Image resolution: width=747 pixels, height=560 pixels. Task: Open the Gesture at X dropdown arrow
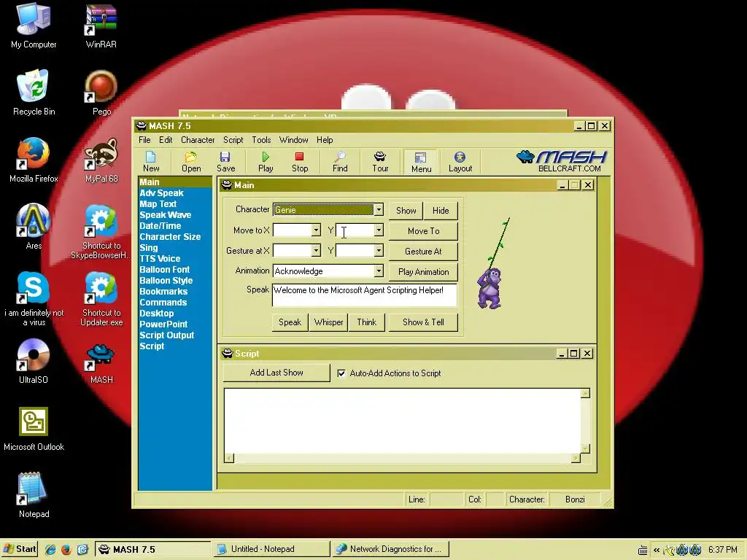pos(315,251)
